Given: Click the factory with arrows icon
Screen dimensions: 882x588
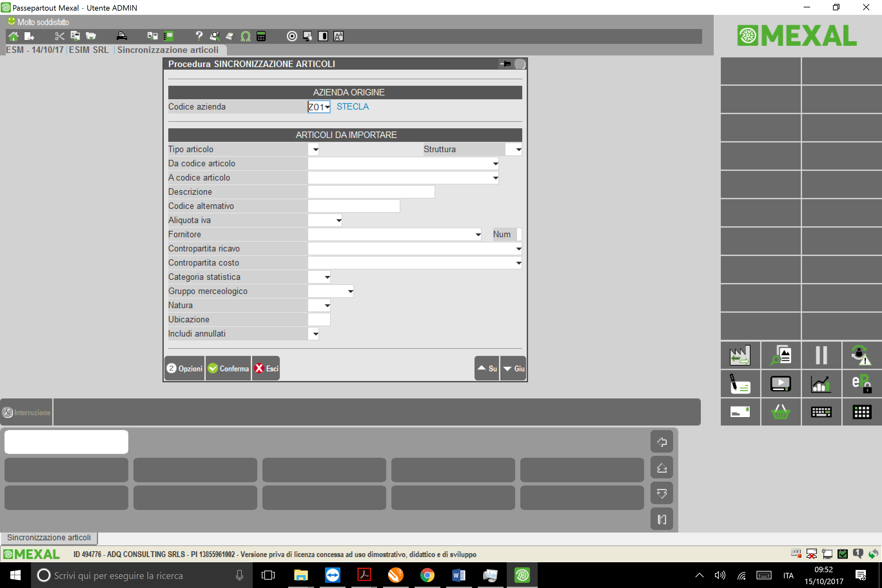Looking at the screenshot, I should 740,355.
